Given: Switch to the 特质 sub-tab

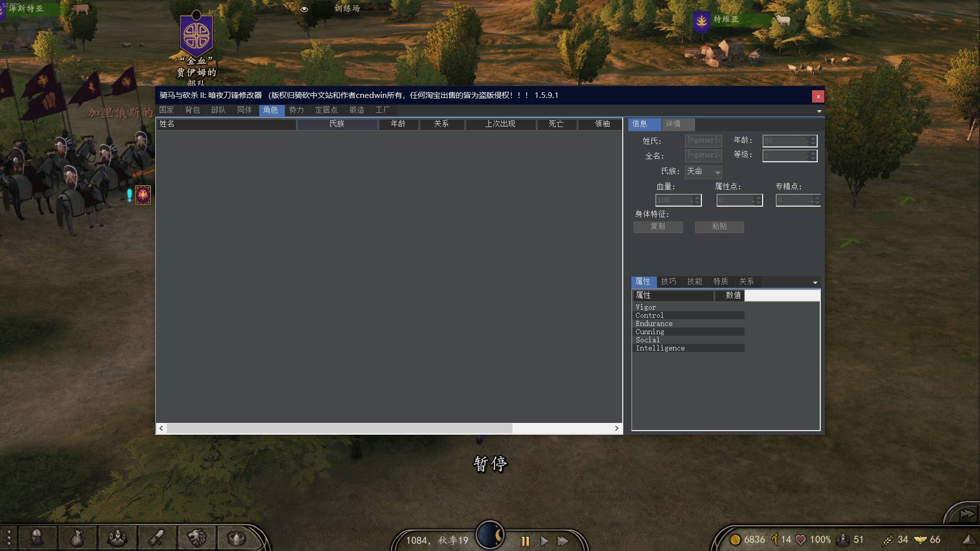Looking at the screenshot, I should point(721,282).
